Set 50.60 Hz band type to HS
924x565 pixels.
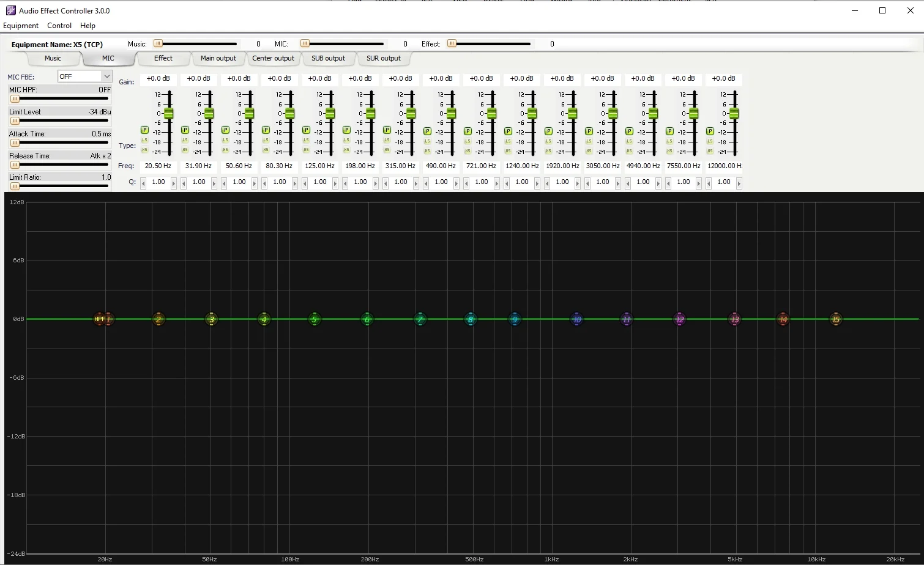click(x=225, y=150)
